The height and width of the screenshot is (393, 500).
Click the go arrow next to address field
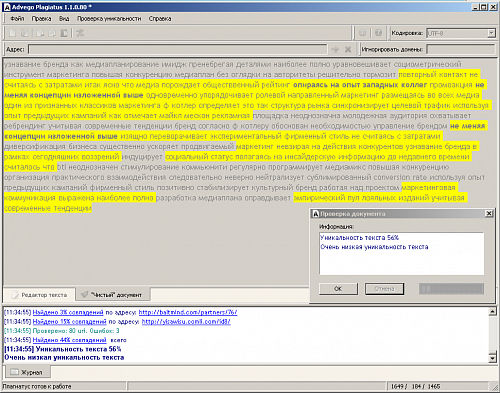[335, 49]
